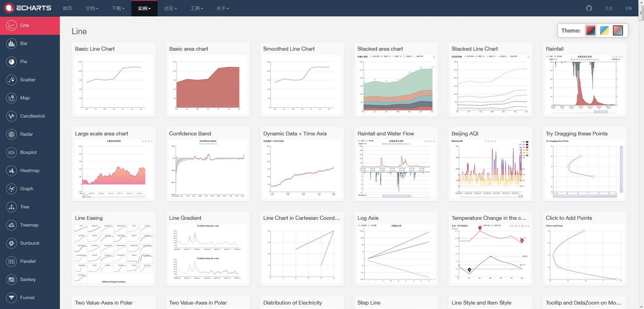Expand the 文档 dropdown menu
This screenshot has width=644, height=309.
click(x=92, y=9)
